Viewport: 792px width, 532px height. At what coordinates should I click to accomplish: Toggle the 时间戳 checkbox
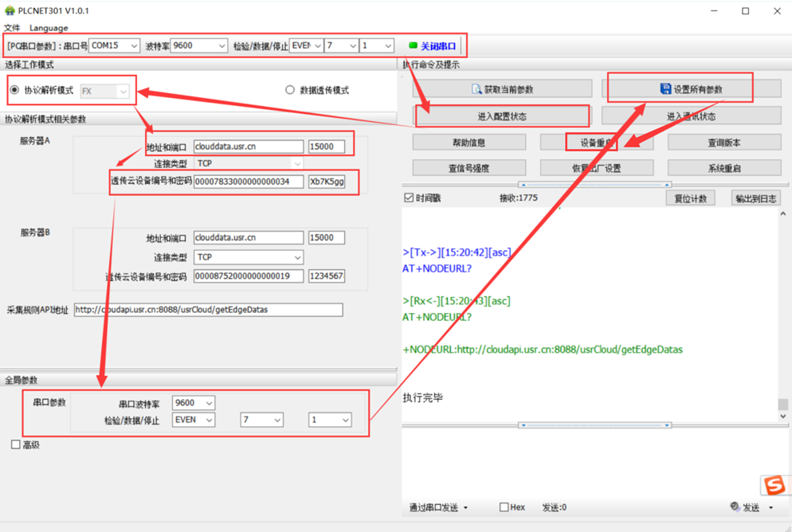(x=409, y=198)
